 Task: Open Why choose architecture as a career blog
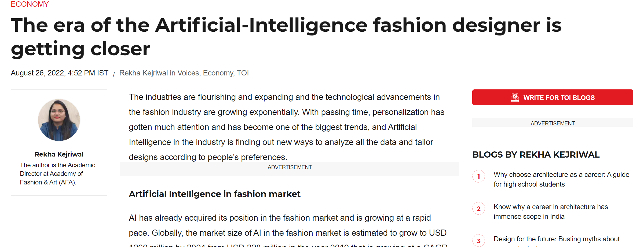tap(561, 179)
